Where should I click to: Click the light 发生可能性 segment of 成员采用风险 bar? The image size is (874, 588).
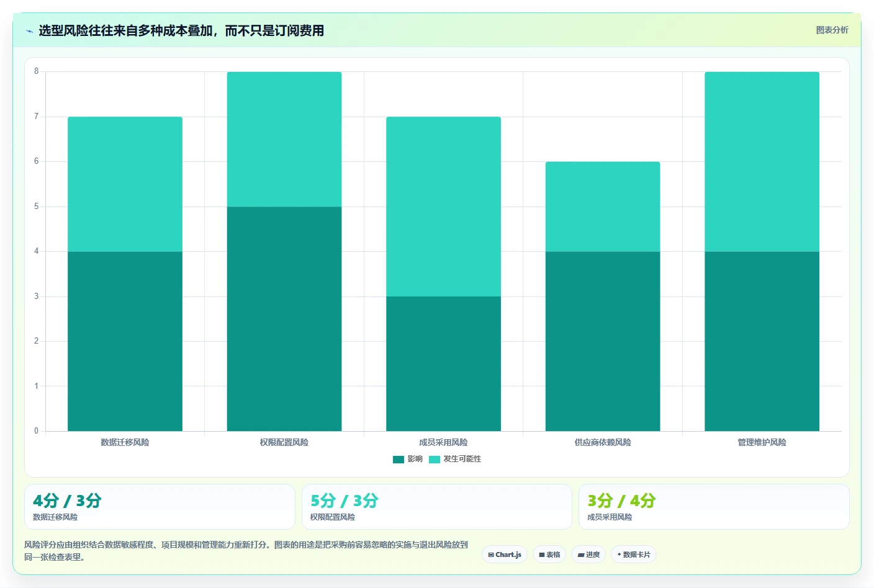click(x=443, y=207)
